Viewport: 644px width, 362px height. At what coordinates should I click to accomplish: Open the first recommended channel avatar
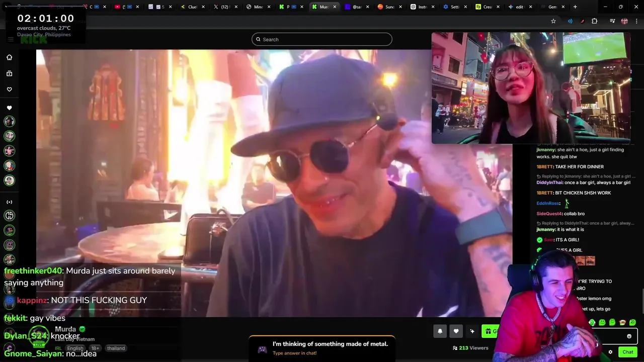point(9,216)
